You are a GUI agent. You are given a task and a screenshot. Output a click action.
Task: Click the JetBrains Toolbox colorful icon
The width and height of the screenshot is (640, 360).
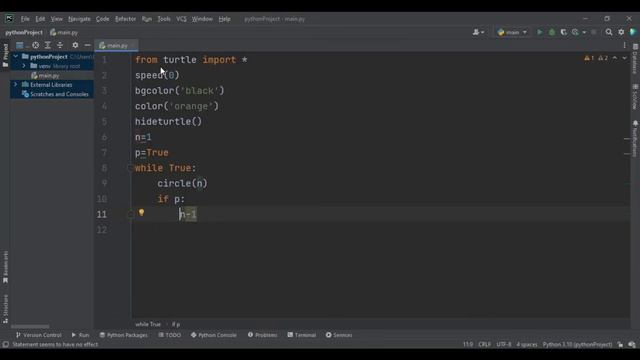[633, 32]
